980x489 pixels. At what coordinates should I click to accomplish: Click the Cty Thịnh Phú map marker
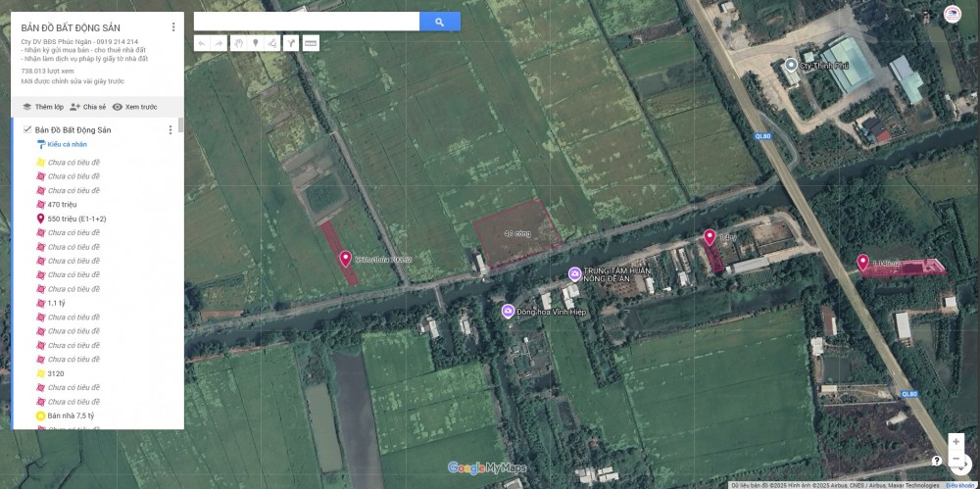[791, 65]
